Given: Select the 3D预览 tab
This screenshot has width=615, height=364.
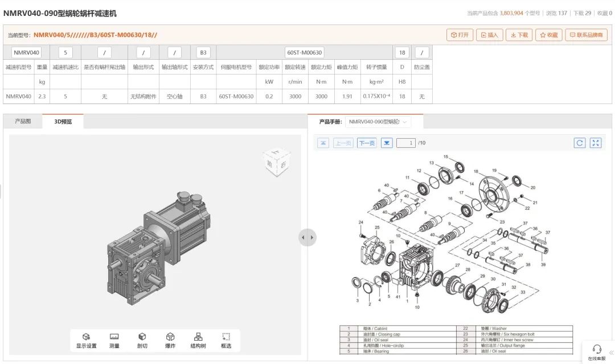Looking at the screenshot, I should point(63,122).
